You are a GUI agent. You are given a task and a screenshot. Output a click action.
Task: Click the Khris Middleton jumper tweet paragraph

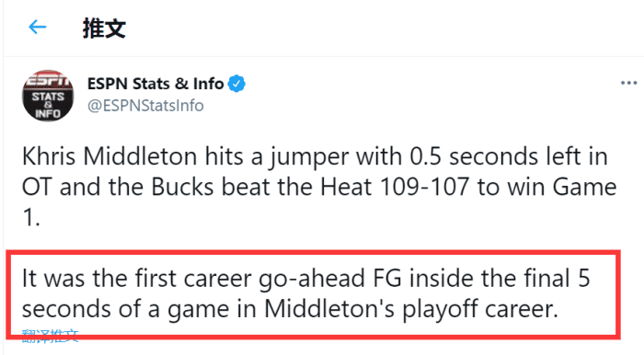point(319,187)
